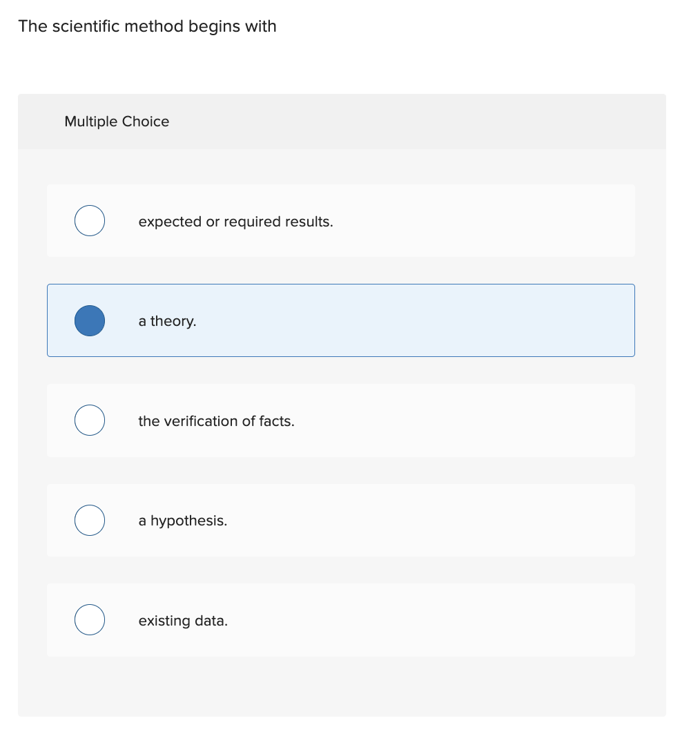The image size is (700, 754).
Task: Click the question text about the scientific method
Action: (148, 26)
